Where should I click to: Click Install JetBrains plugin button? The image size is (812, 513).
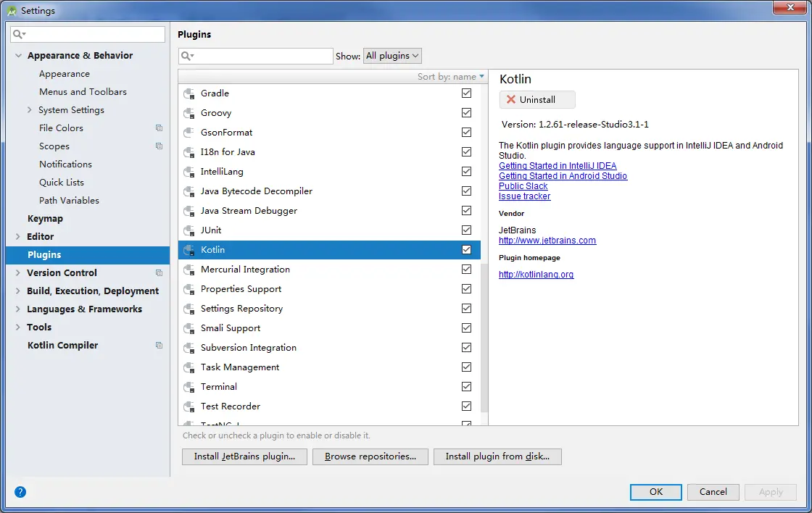(244, 456)
